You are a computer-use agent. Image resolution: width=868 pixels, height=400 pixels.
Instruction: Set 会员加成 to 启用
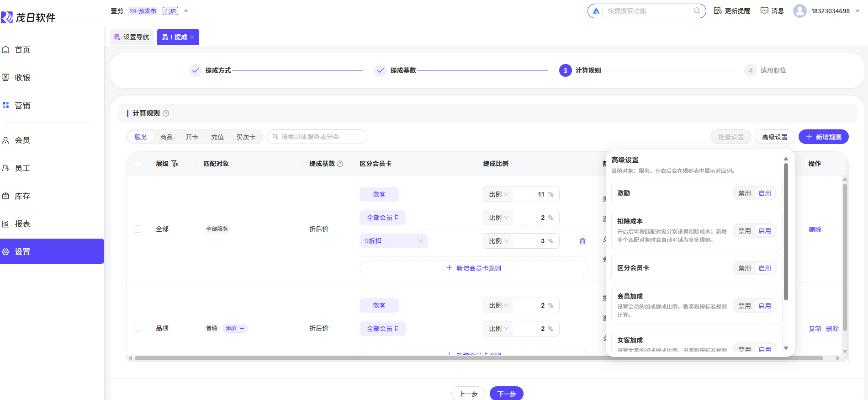click(765, 306)
